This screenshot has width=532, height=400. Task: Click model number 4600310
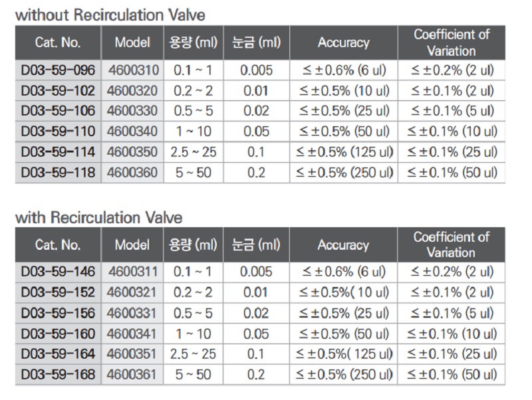pos(133,70)
